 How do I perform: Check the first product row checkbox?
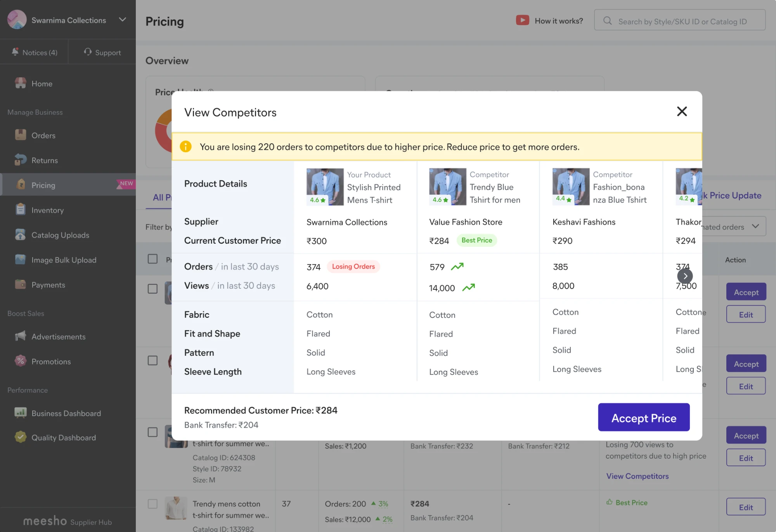point(152,289)
